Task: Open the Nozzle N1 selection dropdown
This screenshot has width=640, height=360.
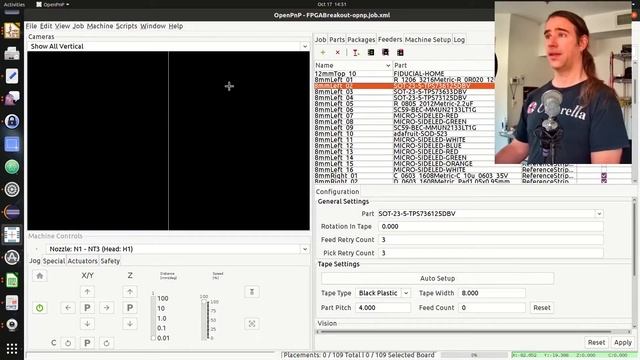Action: tap(304, 249)
